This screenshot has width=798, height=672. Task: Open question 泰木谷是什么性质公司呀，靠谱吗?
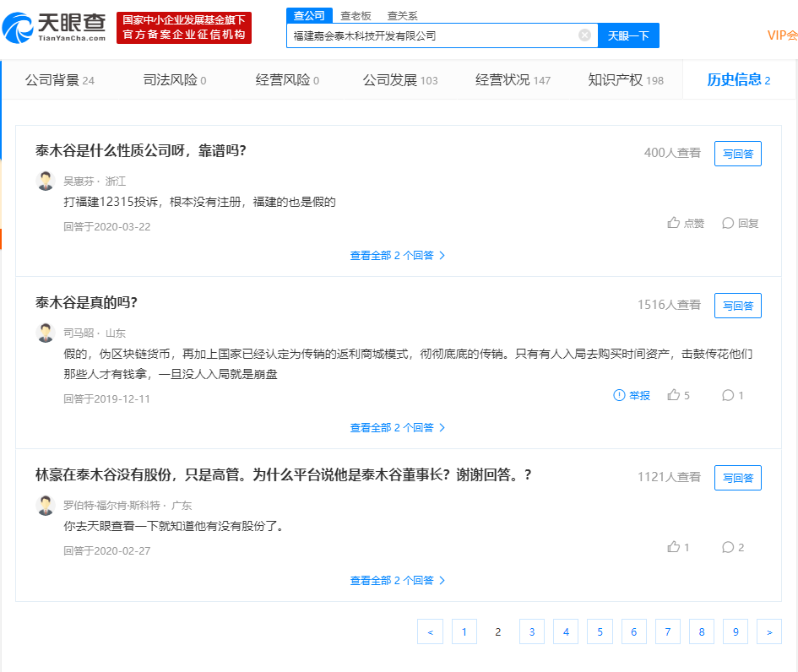pos(140,150)
